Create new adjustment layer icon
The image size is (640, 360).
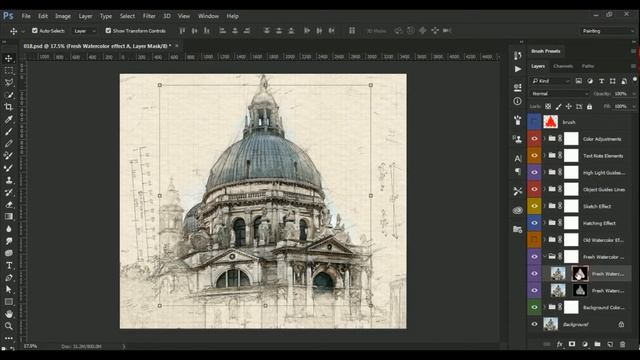click(x=584, y=344)
